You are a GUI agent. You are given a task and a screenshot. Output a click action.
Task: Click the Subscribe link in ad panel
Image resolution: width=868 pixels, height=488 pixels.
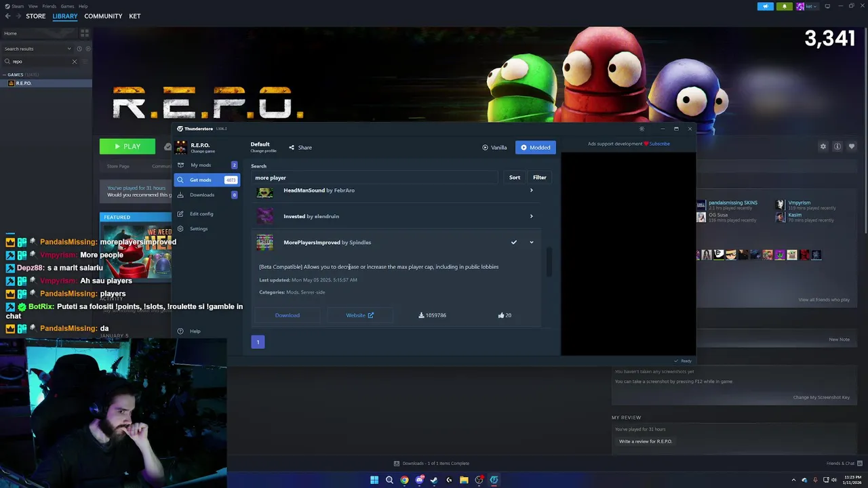(x=659, y=144)
